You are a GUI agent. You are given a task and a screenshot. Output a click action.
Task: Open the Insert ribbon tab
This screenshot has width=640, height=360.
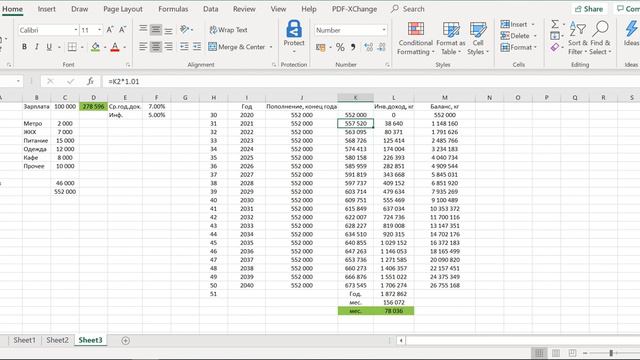pyautogui.click(x=47, y=9)
